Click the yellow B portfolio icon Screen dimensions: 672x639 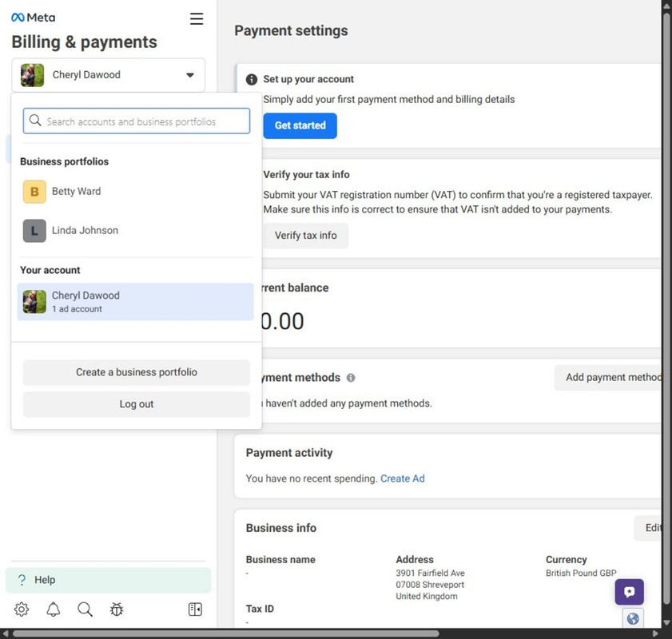[34, 192]
